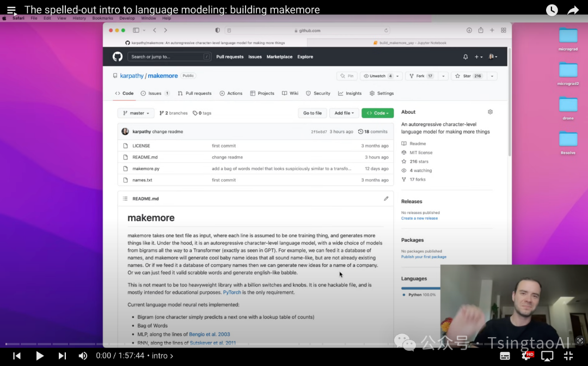Open Marketplace in GitHub header
The image size is (588, 366).
pos(279,57)
